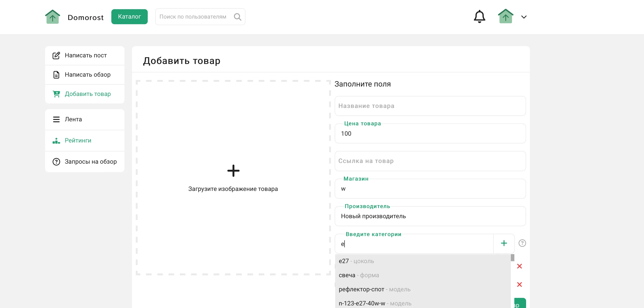
Task: Click the Domorost house logo
Action: click(x=53, y=17)
